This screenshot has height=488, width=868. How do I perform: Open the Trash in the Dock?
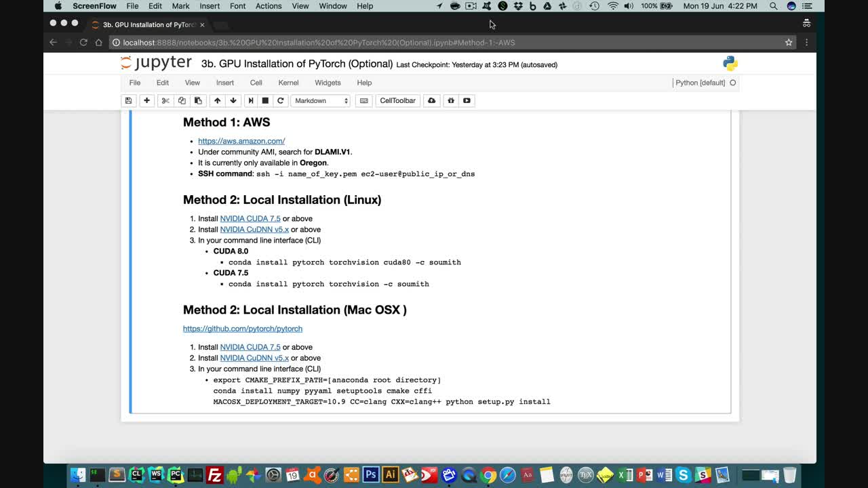[789, 474]
